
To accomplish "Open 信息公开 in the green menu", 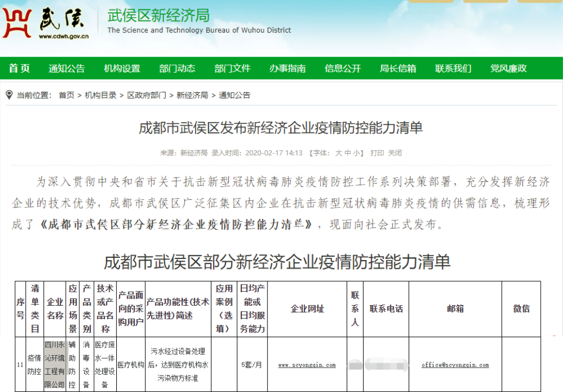I will [343, 68].
